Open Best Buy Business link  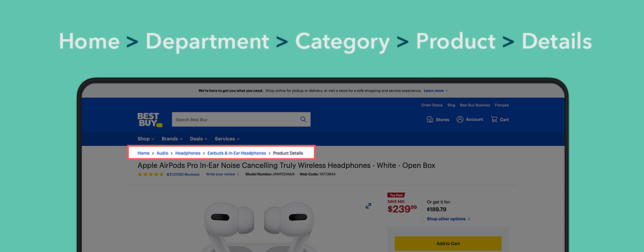(475, 105)
